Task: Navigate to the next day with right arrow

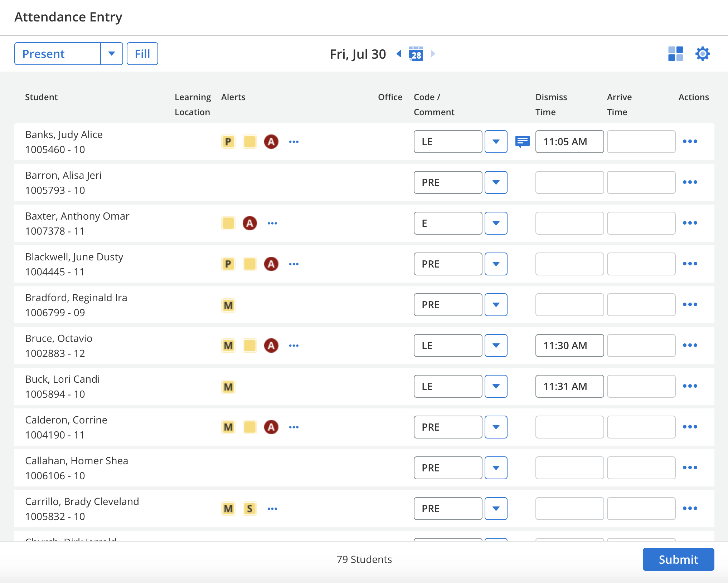Action: pos(433,54)
